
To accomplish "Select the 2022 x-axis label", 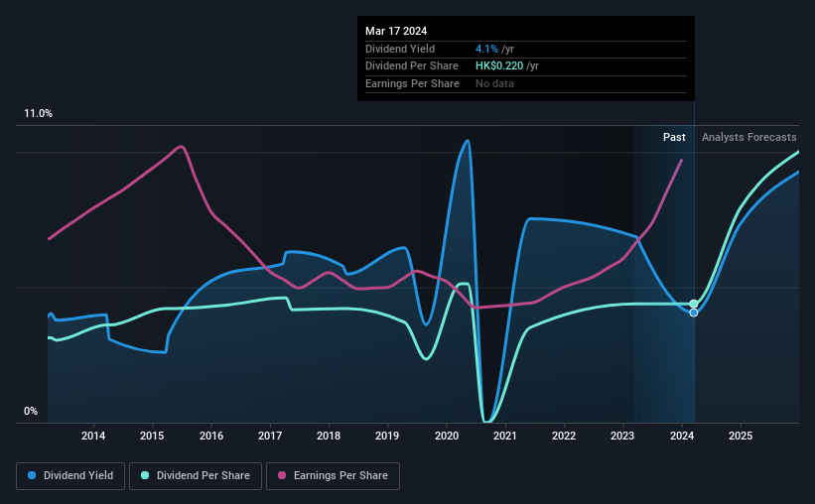I will click(x=564, y=436).
